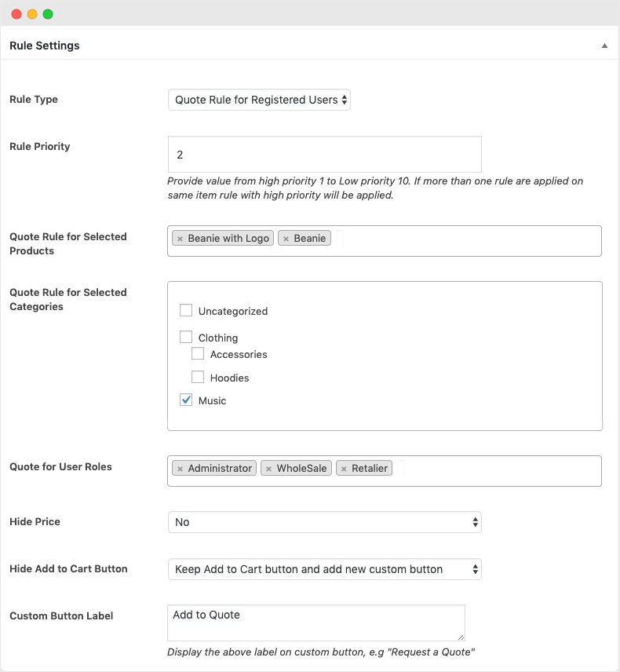Check the Hoodies checkbox
The height and width of the screenshot is (672, 620).
(198, 377)
